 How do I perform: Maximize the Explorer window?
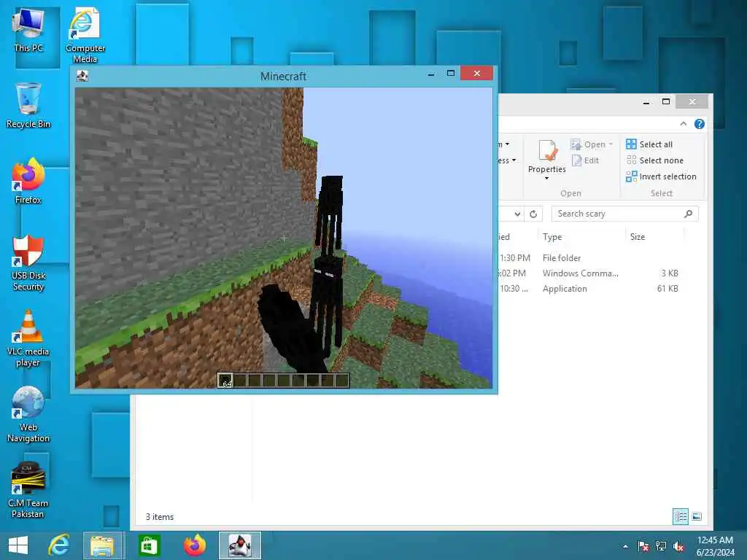[x=666, y=101]
